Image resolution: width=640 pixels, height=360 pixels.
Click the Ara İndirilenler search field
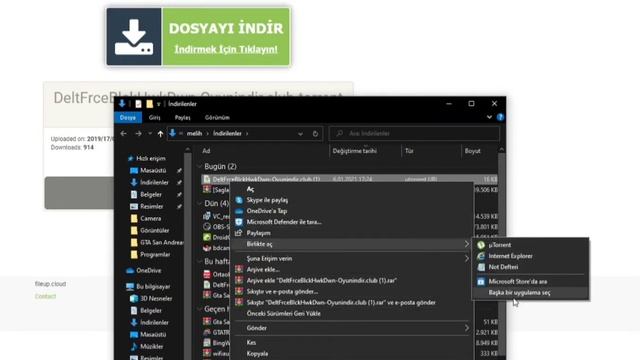414,133
